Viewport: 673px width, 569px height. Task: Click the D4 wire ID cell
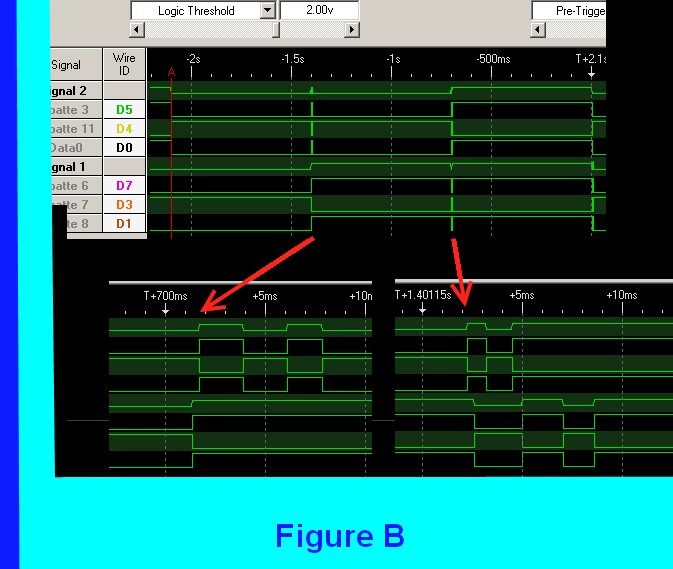124,129
